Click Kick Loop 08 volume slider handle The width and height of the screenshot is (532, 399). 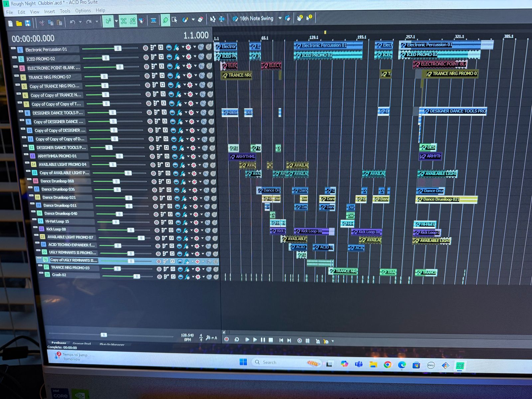pos(131,230)
